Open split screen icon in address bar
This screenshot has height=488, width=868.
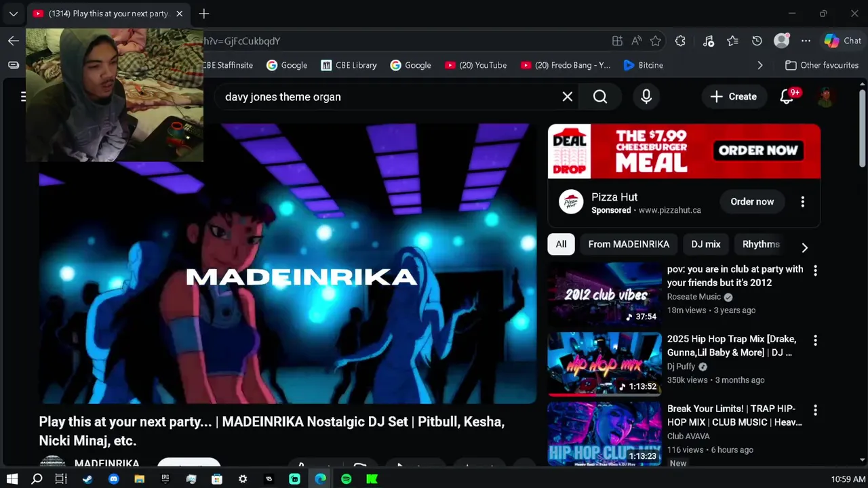click(x=617, y=41)
